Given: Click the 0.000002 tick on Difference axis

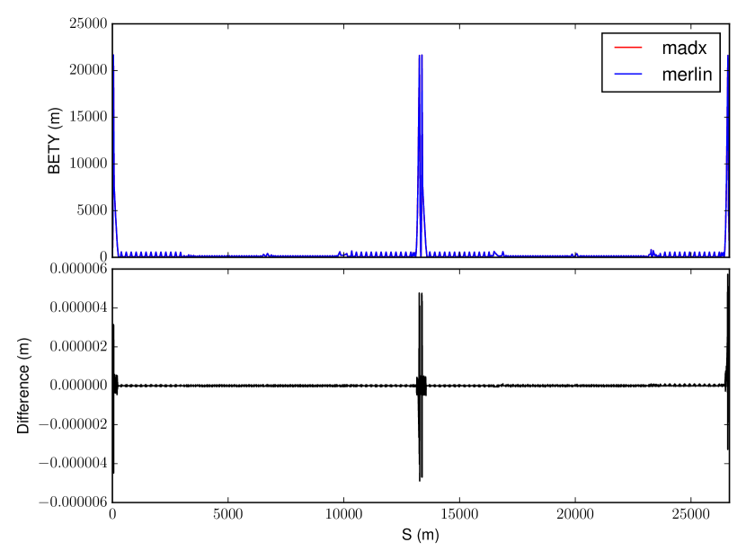Looking at the screenshot, I should 78,346.
